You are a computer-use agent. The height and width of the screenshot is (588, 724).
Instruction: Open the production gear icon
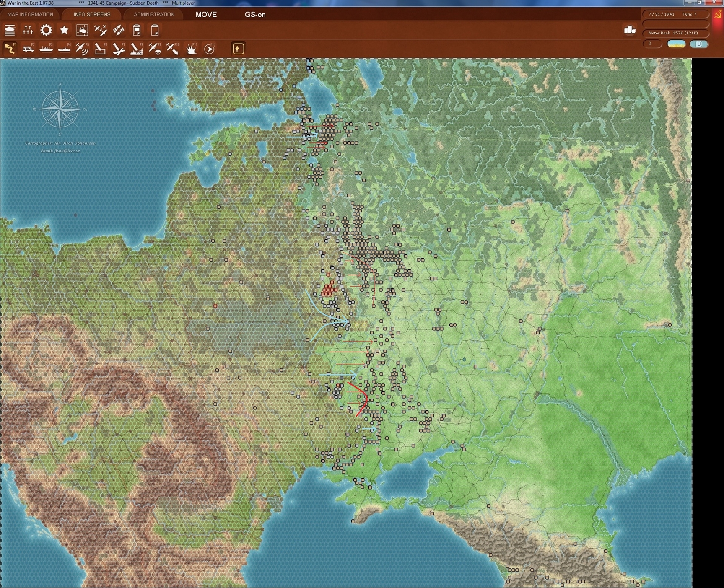tap(46, 30)
